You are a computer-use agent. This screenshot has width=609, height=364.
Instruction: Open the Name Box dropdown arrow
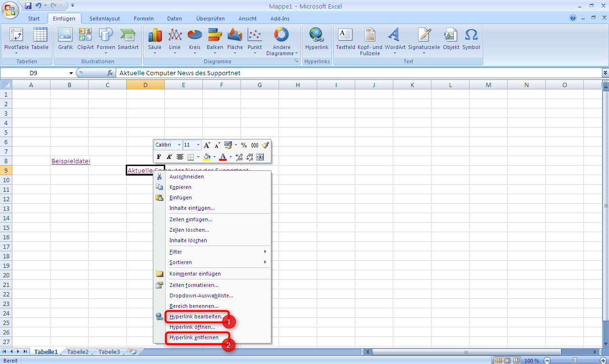click(71, 73)
